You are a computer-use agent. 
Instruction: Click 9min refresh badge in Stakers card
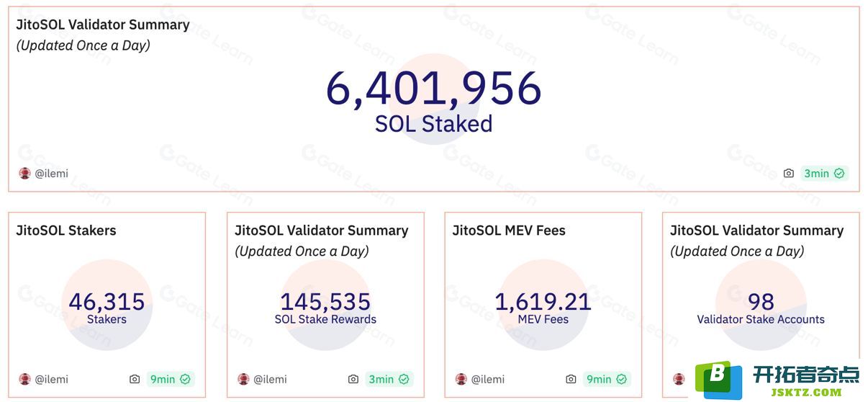tap(170, 379)
